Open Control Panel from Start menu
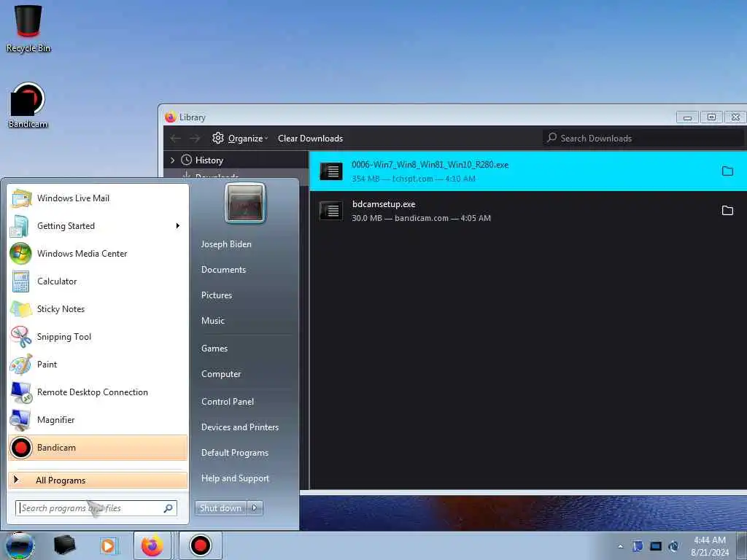The height and width of the screenshot is (560, 747). pyautogui.click(x=228, y=402)
